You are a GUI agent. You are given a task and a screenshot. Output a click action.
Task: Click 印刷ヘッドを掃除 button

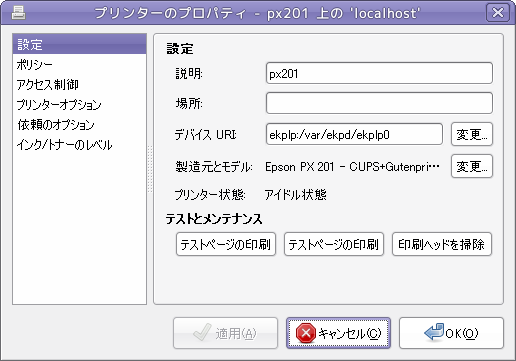(442, 244)
